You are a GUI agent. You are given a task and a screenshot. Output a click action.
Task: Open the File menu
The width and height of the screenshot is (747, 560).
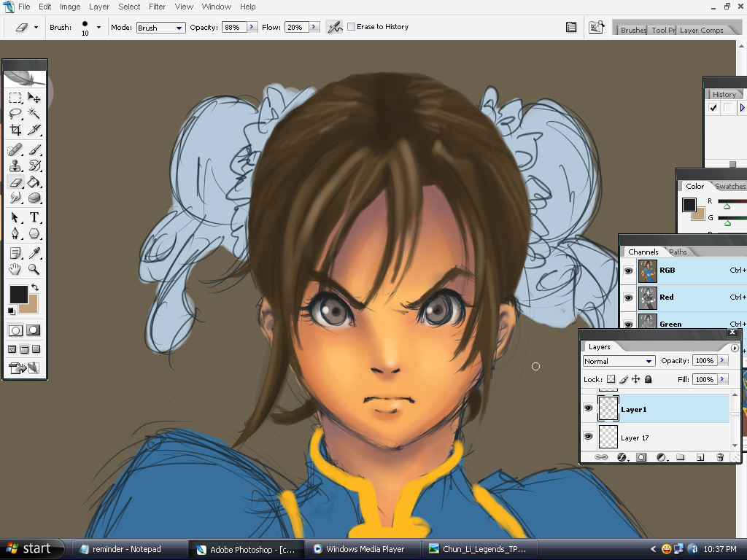click(24, 7)
